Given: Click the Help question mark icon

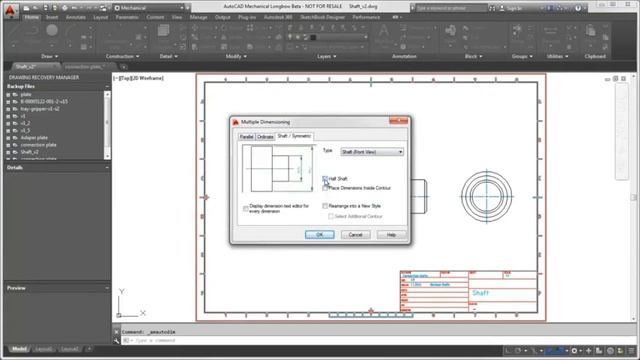Looking at the screenshot, I should pyautogui.click(x=578, y=8).
